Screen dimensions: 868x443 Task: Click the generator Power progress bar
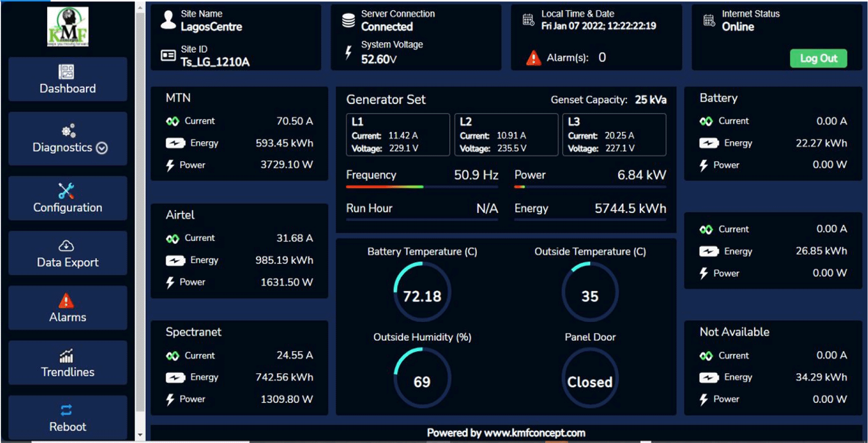tap(590, 187)
